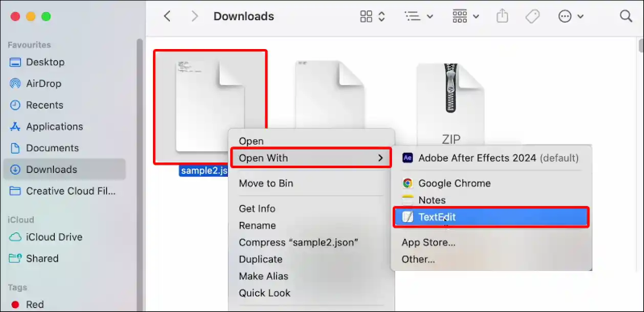Choose Open in the context menu

312,142
